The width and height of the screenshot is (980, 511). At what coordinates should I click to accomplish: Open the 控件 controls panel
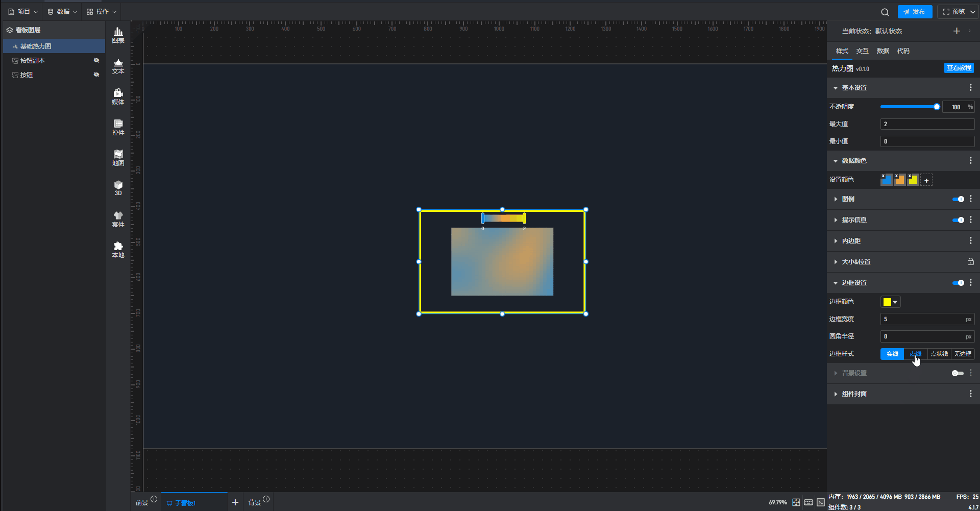pyautogui.click(x=118, y=127)
